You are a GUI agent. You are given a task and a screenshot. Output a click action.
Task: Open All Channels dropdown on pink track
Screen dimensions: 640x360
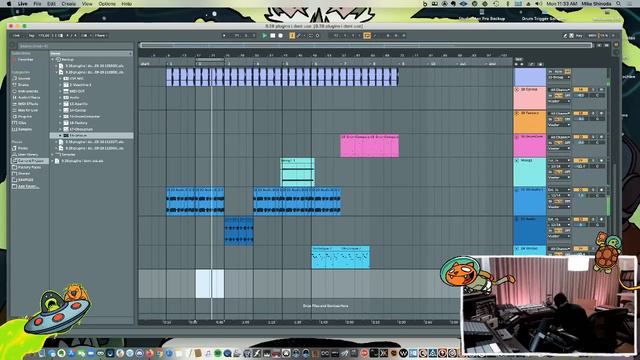(x=559, y=90)
